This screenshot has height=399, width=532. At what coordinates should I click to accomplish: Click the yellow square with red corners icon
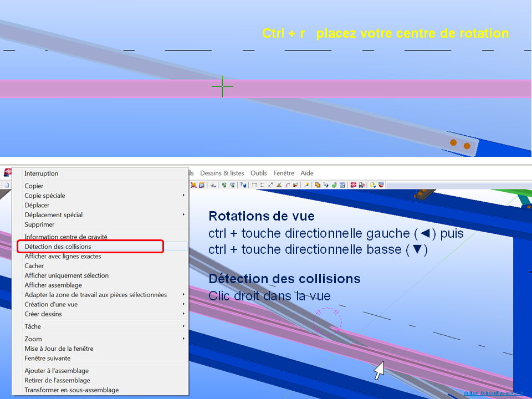tap(193, 185)
